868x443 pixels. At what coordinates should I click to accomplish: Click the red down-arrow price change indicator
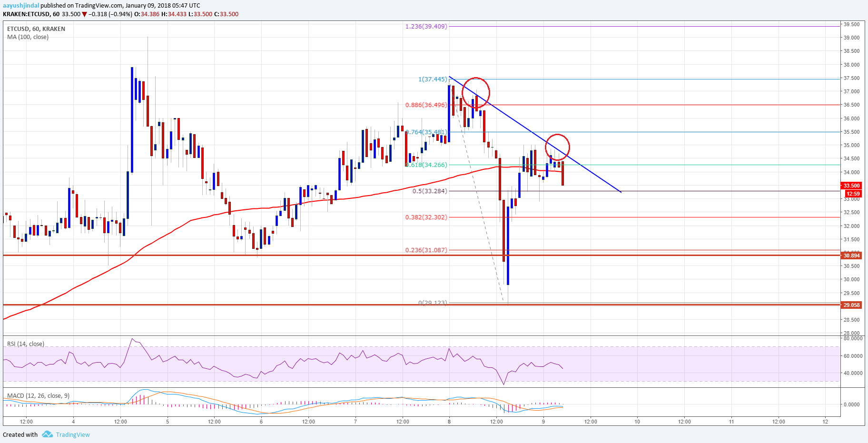[85, 14]
